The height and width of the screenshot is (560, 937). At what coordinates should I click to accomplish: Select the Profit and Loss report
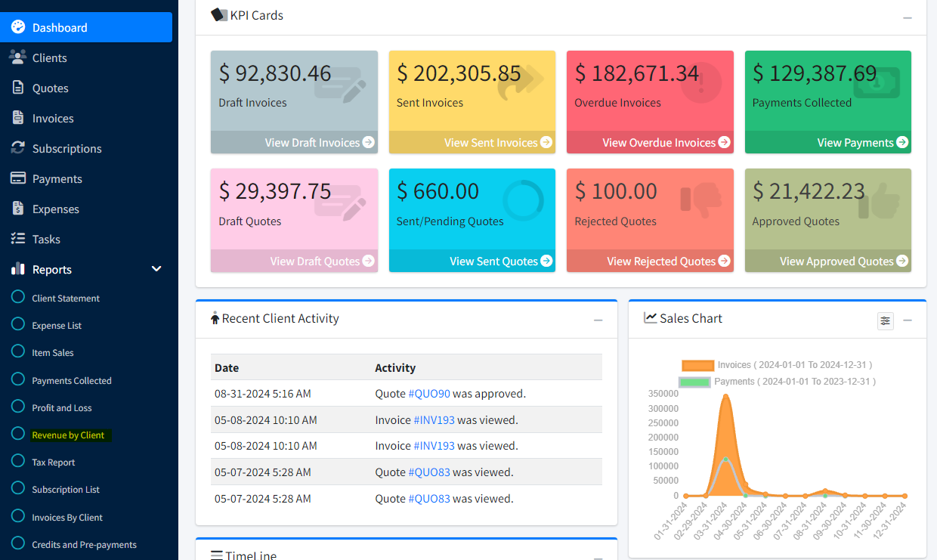[x=61, y=408]
